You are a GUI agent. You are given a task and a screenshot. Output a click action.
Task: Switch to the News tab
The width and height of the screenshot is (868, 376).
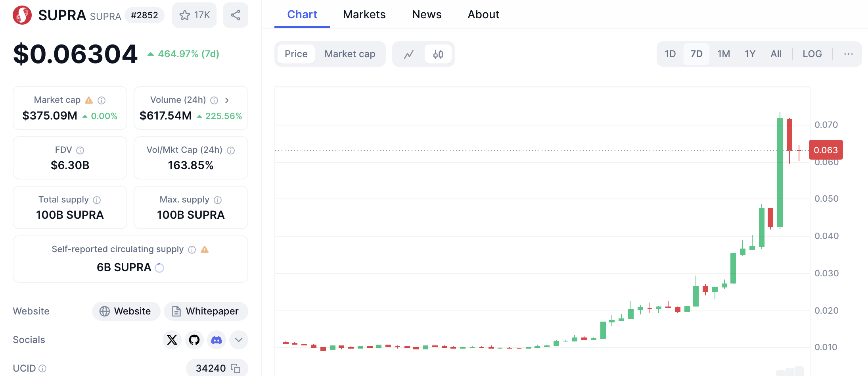pyautogui.click(x=427, y=15)
